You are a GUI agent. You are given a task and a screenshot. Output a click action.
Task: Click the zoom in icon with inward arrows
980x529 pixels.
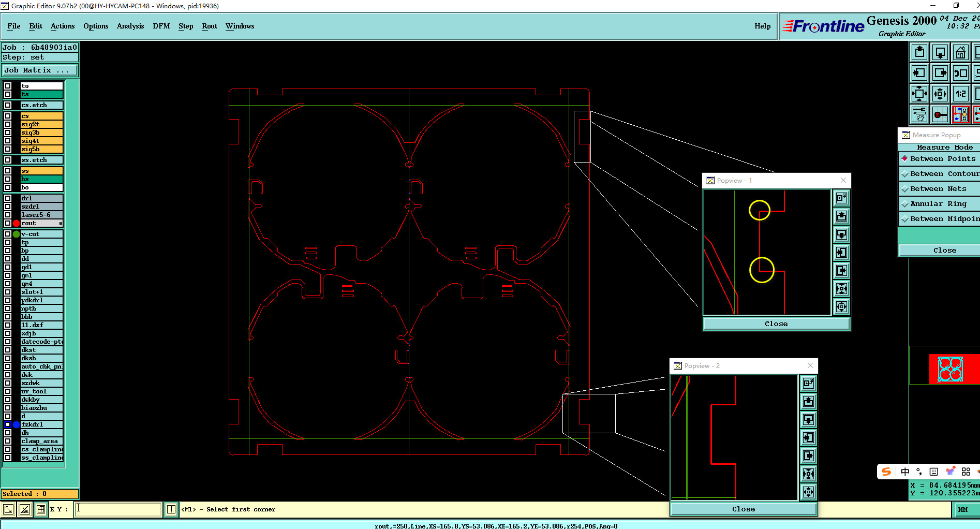point(919,94)
